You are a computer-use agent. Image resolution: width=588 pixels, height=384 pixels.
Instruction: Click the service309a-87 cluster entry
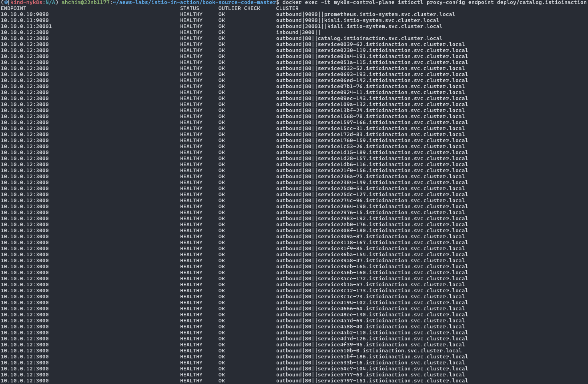click(x=370, y=237)
